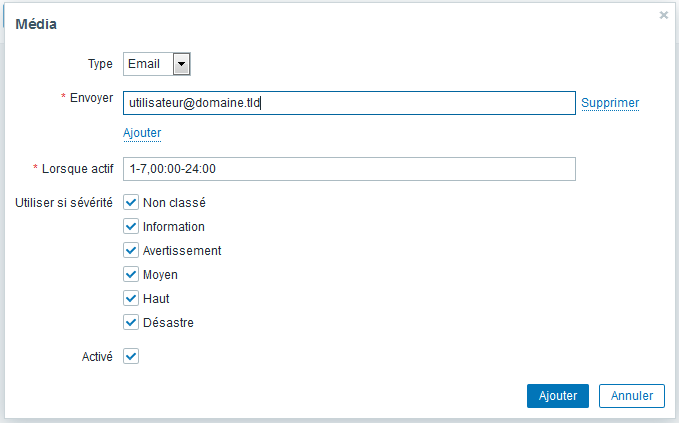
Task: Toggle the Information severity checkbox
Action: (x=131, y=226)
